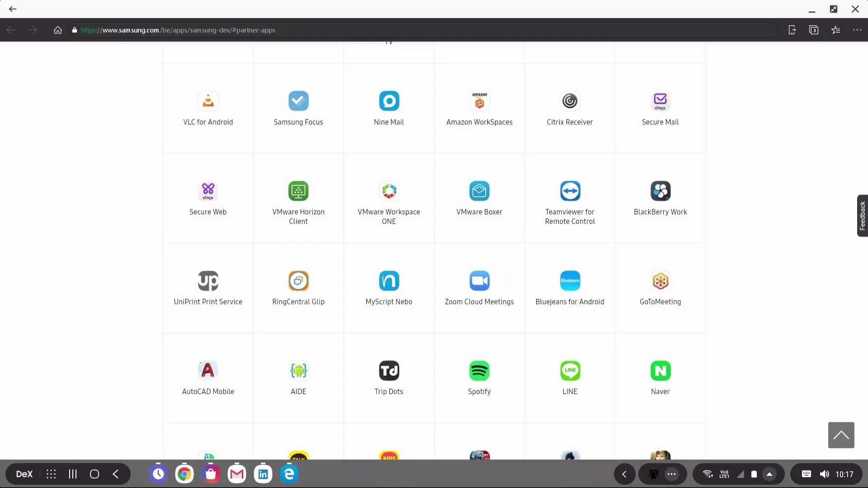Select the Citrix Receiver icon

pyautogui.click(x=570, y=101)
